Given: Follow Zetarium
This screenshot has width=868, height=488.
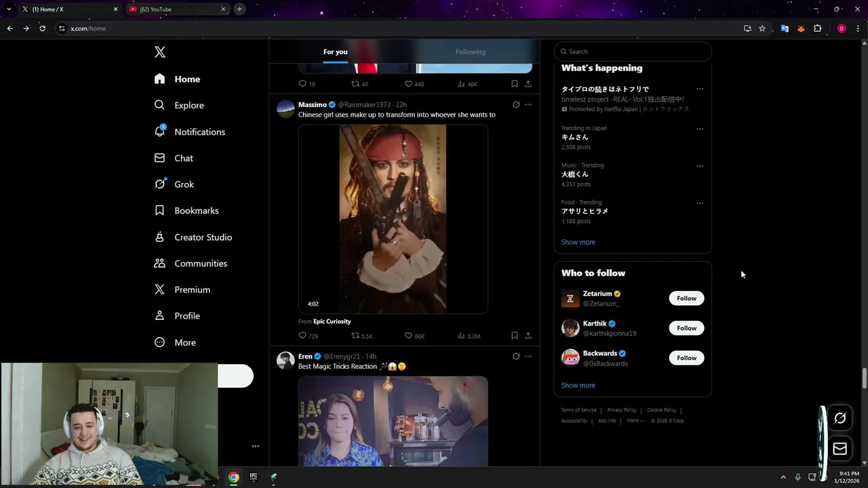Looking at the screenshot, I should click(686, 298).
